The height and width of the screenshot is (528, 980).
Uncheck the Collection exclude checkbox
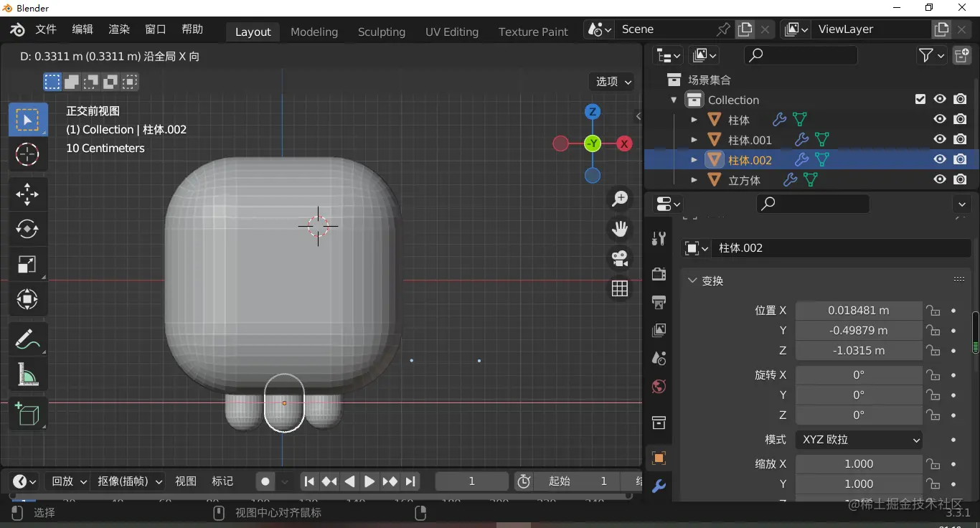(x=920, y=100)
